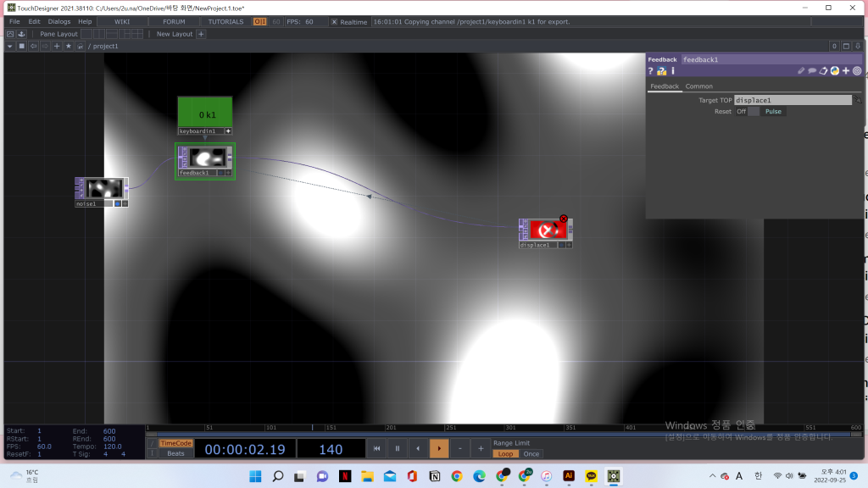Click the timecode 00:00:02.19 field
This screenshot has width=868, height=488.
(245, 449)
